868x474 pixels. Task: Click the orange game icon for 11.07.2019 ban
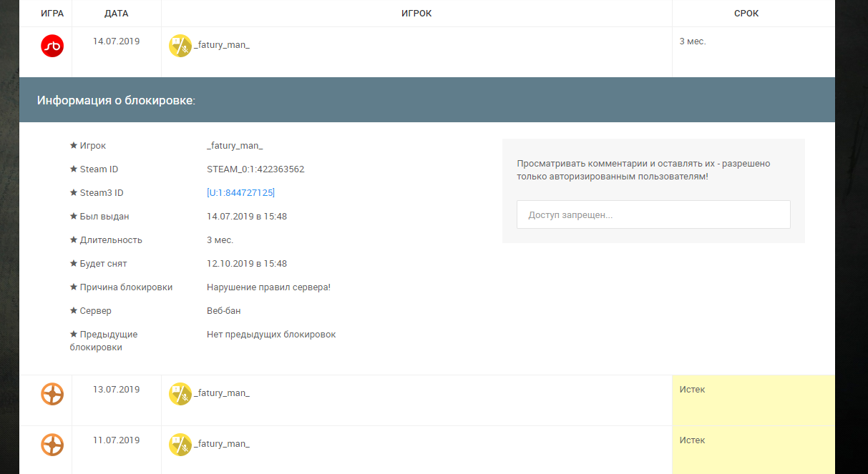(x=52, y=444)
